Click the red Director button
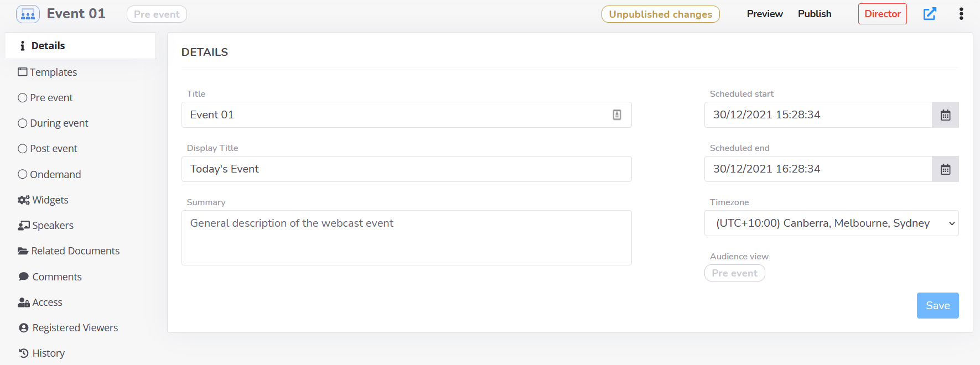980x365 pixels. pyautogui.click(x=883, y=14)
